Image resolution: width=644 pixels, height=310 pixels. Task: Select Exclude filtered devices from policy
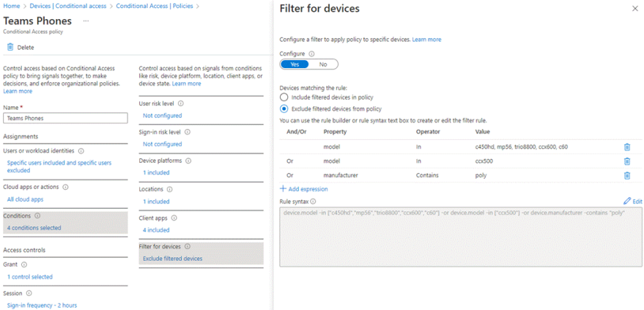tap(284, 108)
